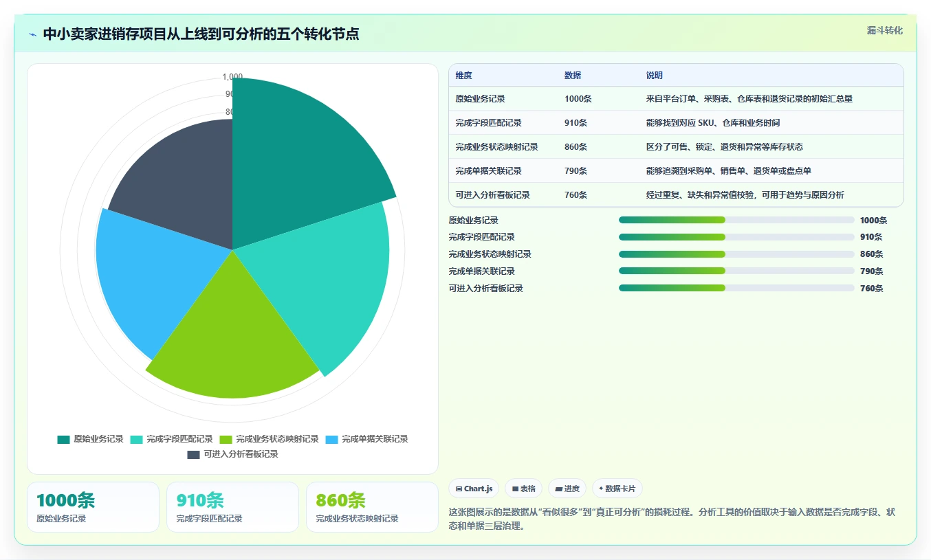Select the 完成单据关联记录 table row name
The height and width of the screenshot is (560, 931).
488,171
